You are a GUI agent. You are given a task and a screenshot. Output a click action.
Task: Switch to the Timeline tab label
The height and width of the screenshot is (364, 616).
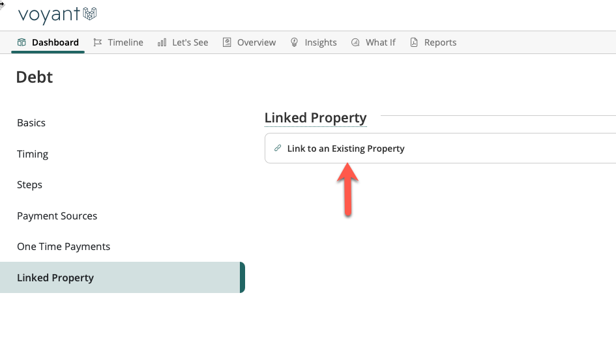point(125,42)
